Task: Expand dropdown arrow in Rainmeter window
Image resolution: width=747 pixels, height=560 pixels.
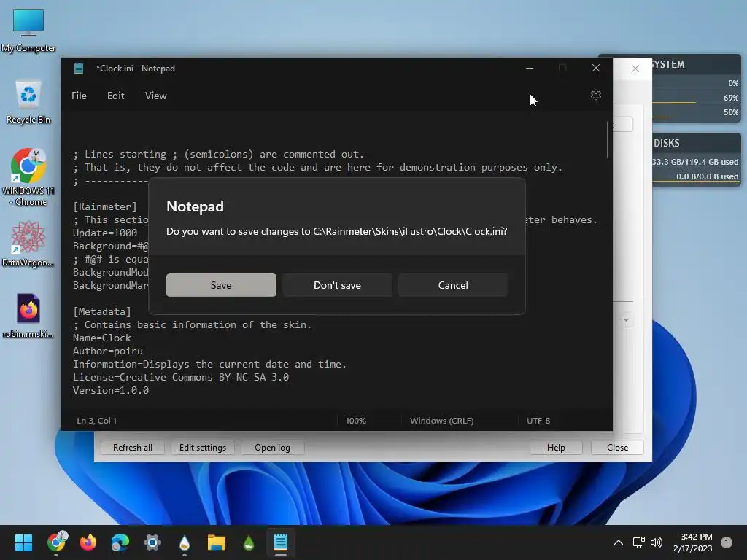Action: coord(626,321)
